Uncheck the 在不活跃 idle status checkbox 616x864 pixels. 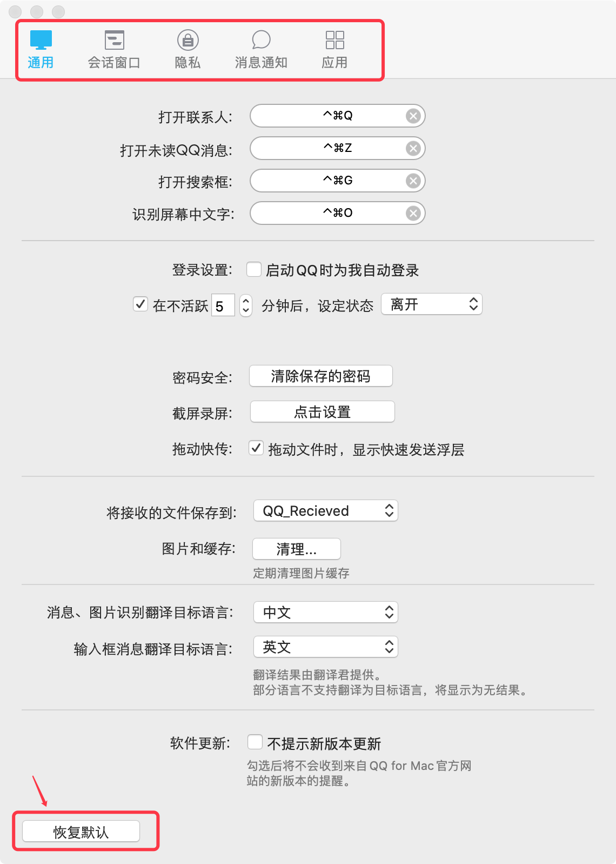pyautogui.click(x=140, y=304)
